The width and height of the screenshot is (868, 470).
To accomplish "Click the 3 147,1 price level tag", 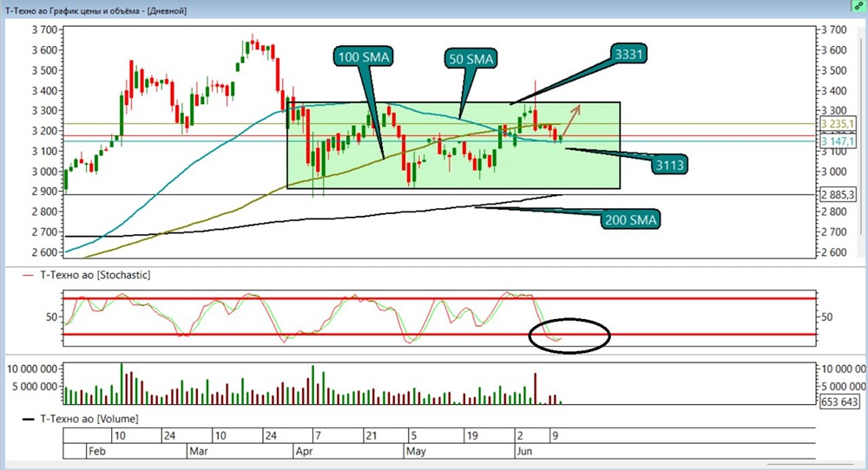I will 838,141.
